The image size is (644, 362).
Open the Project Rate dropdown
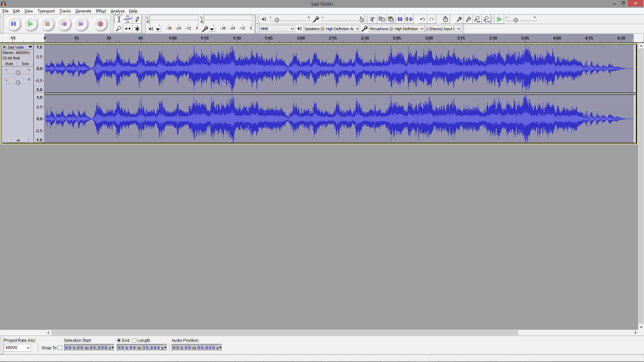tap(17, 348)
